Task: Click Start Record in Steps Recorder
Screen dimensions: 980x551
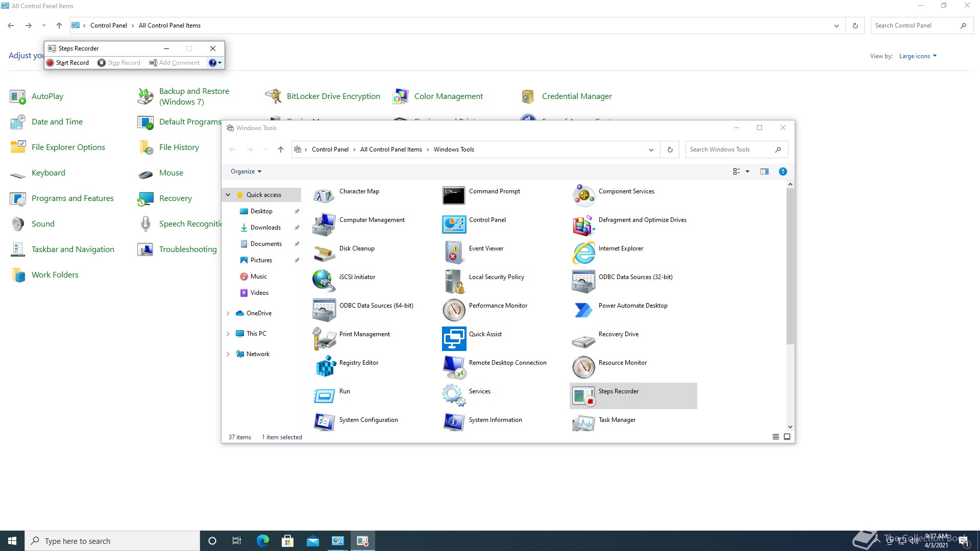Action: (68, 63)
